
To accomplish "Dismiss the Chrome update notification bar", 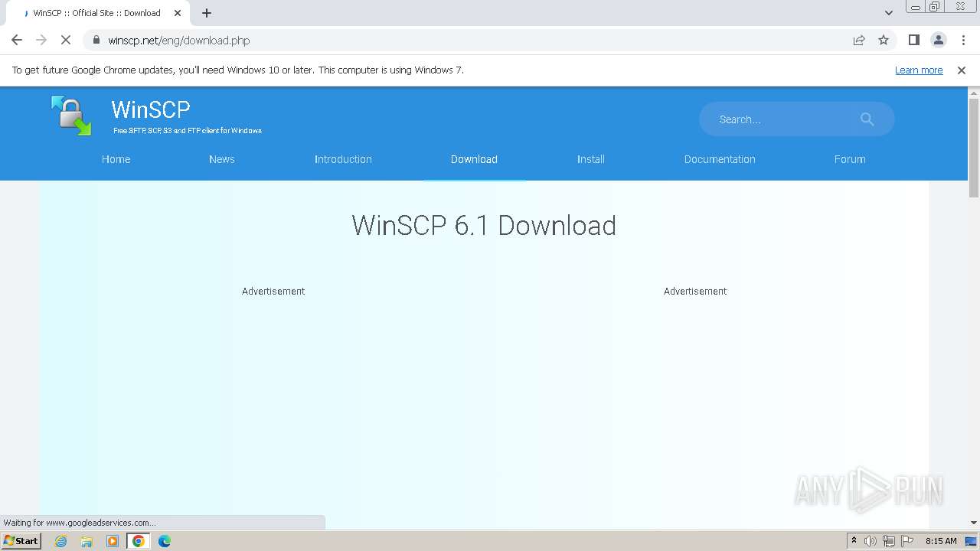I will coord(962,70).
